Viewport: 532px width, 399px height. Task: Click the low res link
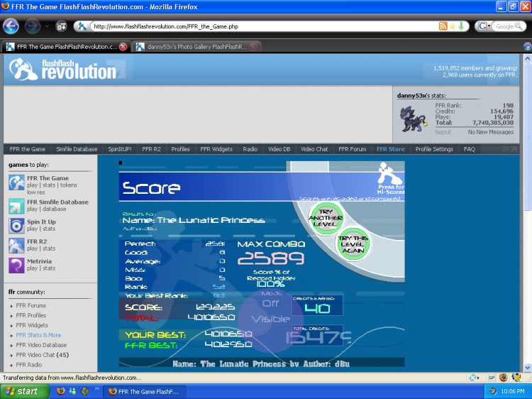pyautogui.click(x=36, y=192)
